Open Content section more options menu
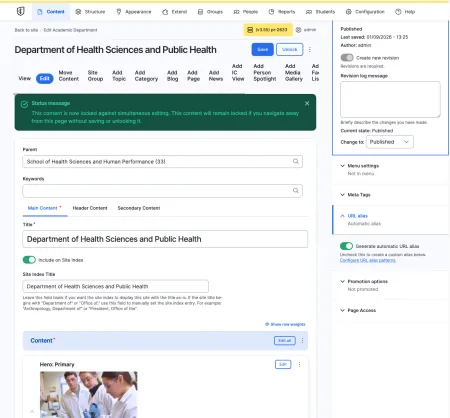 pos(302,340)
